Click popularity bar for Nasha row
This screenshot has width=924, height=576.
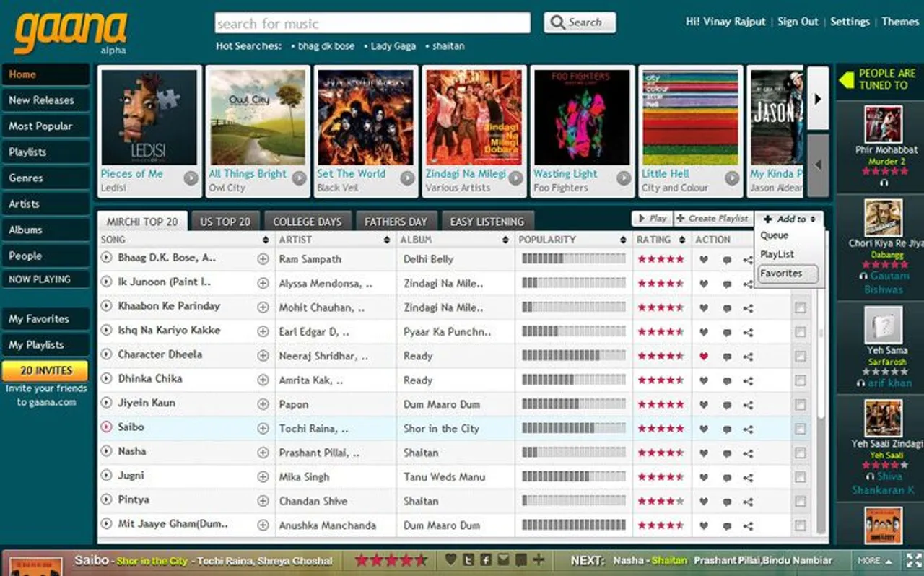(574, 453)
